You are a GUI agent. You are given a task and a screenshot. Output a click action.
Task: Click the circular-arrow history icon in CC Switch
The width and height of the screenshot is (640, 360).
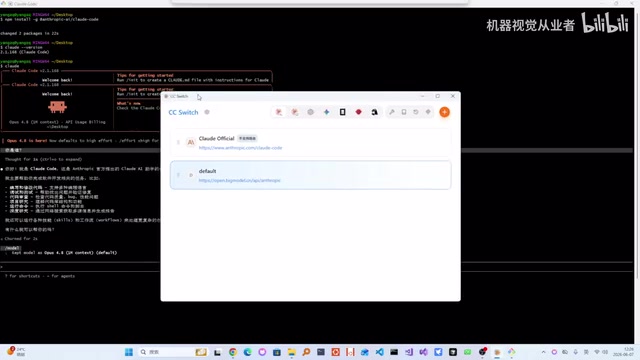click(416, 112)
